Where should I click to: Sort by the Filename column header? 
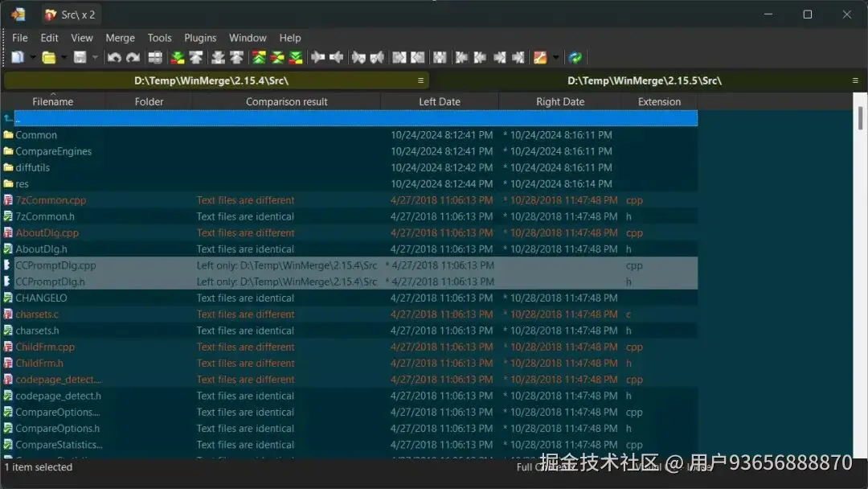52,101
